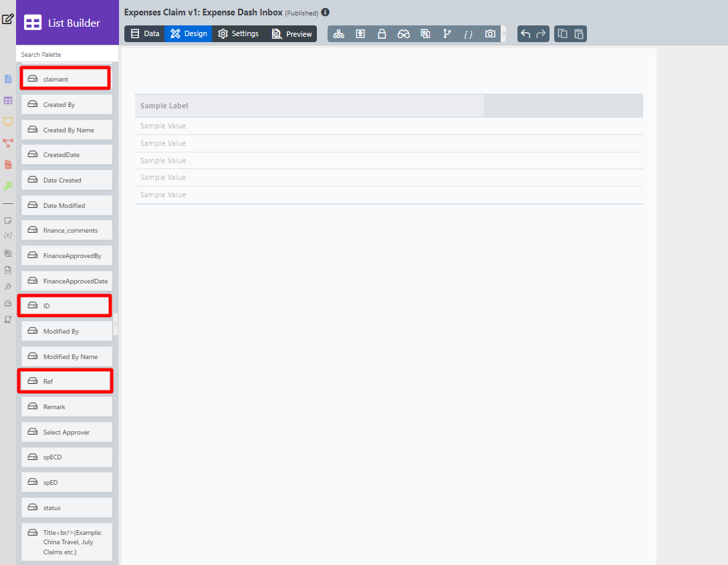
Task: Open the {x} variables sidebar icon
Action: coord(8,235)
